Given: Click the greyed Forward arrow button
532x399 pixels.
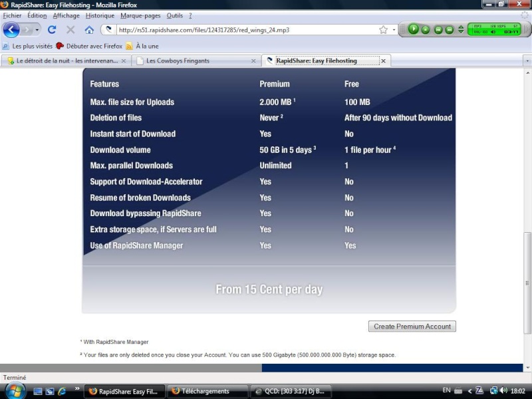Looking at the screenshot, I should pyautogui.click(x=27, y=30).
